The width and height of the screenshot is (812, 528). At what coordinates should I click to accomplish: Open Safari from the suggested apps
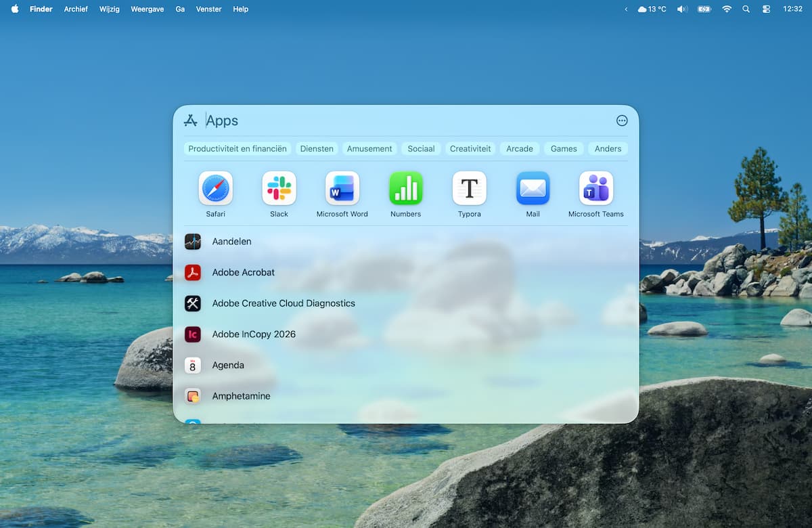215,188
